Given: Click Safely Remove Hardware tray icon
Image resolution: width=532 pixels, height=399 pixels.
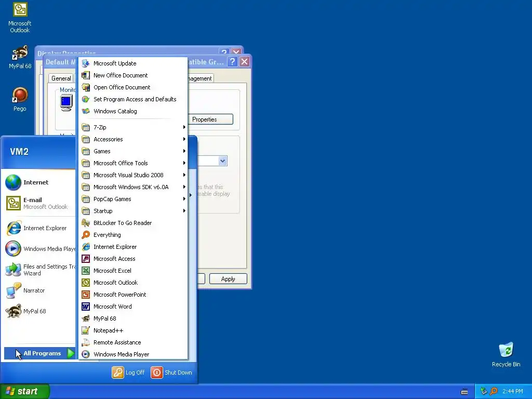Looking at the screenshot, I should click(x=484, y=391).
